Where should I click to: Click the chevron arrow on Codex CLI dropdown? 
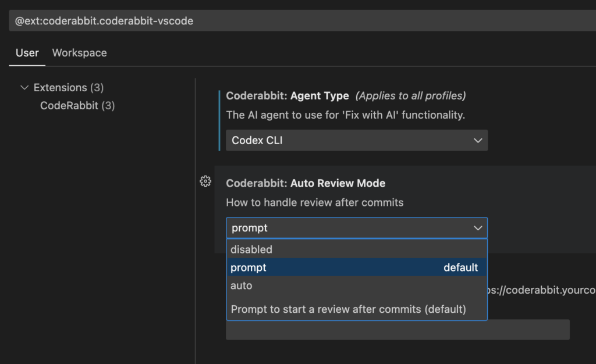coord(478,141)
